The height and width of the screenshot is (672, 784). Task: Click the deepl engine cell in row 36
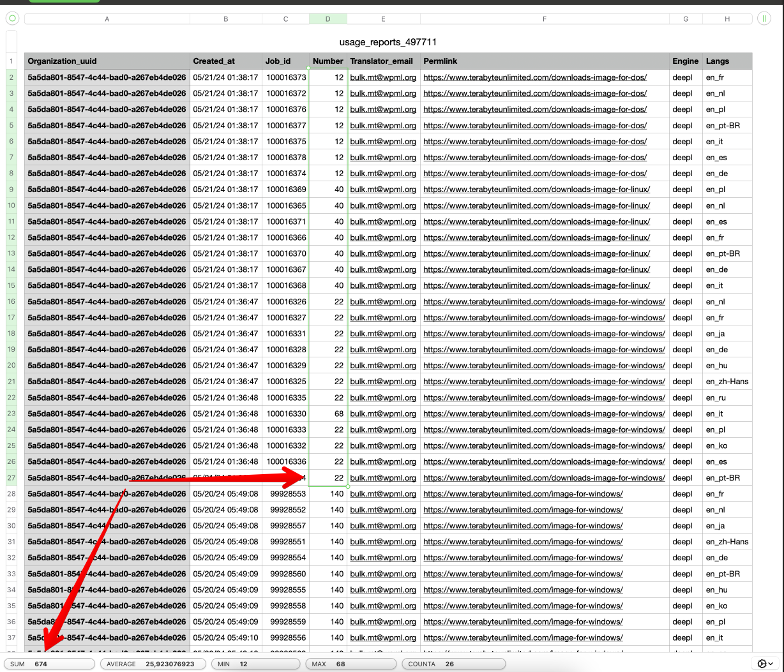[686, 622]
